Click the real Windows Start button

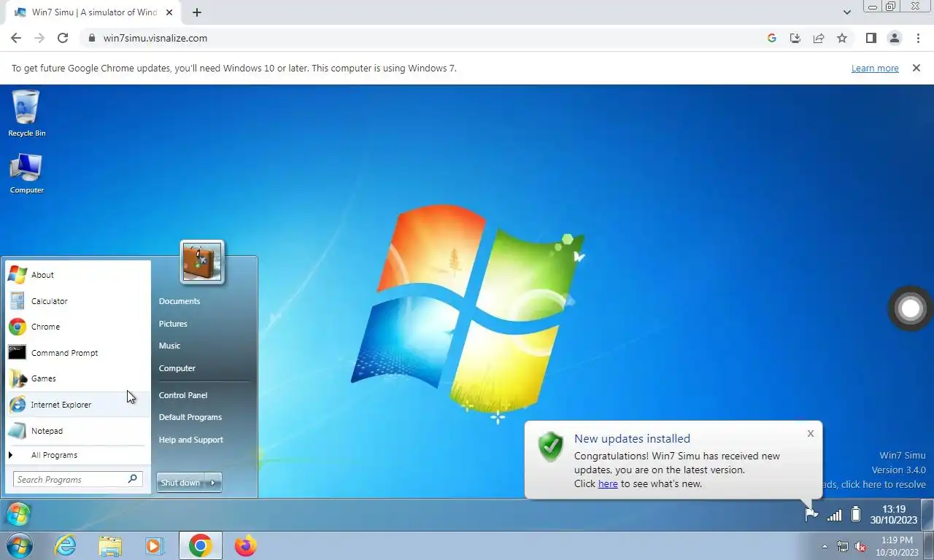[x=18, y=545]
